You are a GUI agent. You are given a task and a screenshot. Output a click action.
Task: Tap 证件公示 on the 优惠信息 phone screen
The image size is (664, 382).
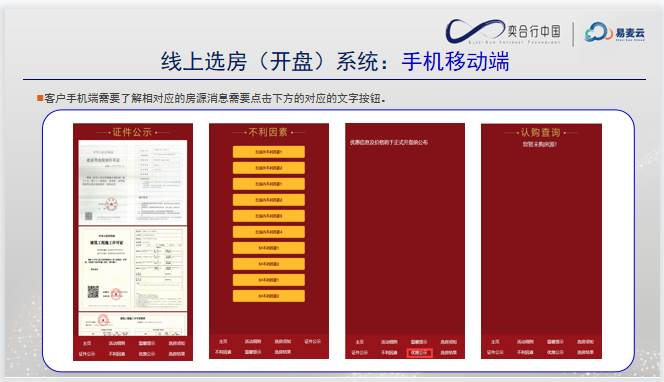tap(360, 352)
